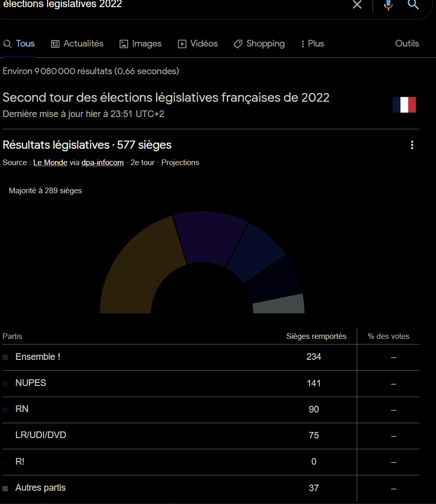The width and height of the screenshot is (436, 504).
Task: Switch to the Images tab
Action: tap(140, 44)
